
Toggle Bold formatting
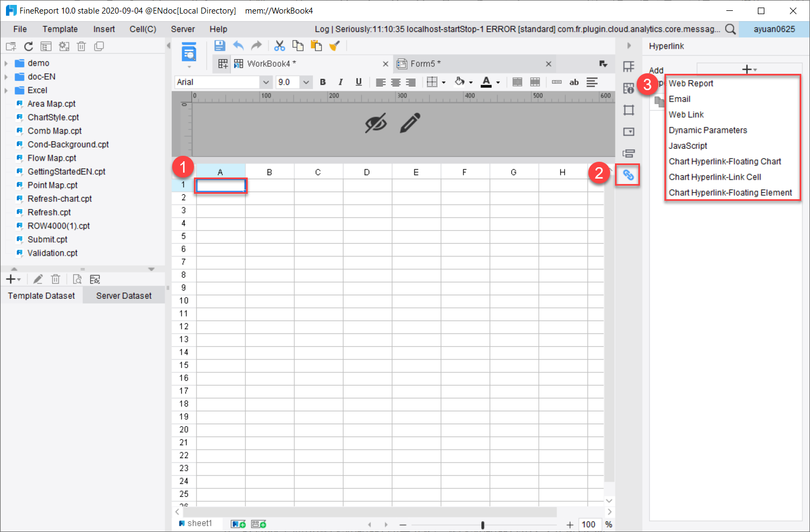(323, 82)
